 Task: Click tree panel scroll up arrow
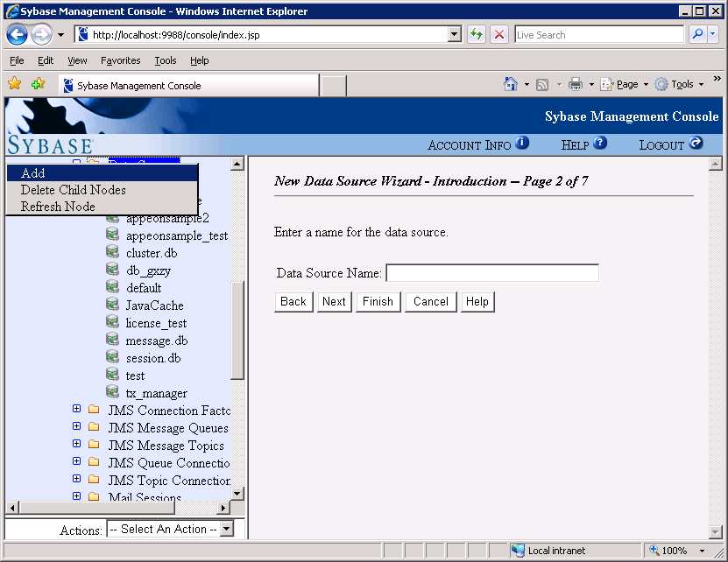[x=237, y=164]
